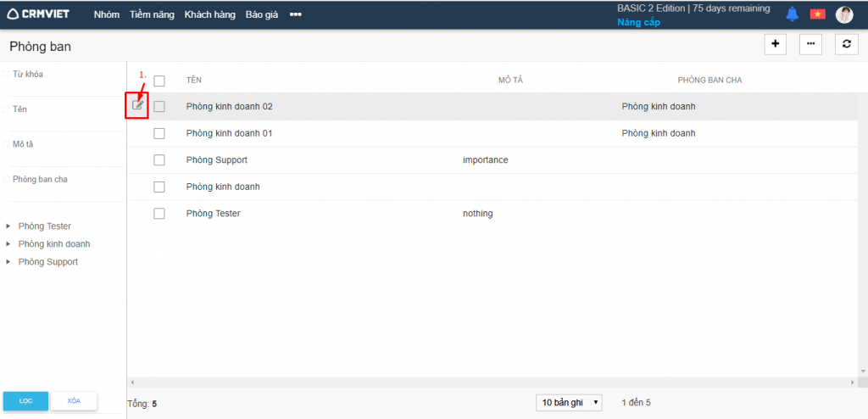
Task: Go to the Báo giá menu
Action: click(262, 14)
